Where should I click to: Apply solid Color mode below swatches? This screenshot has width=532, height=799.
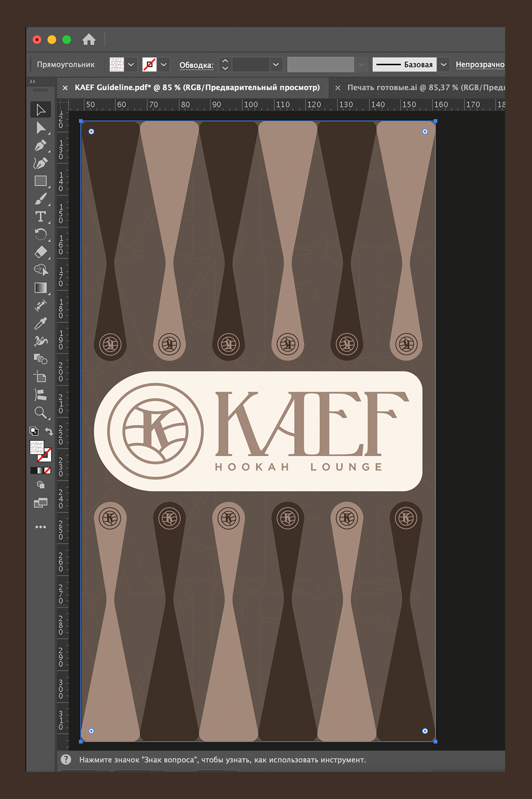click(x=34, y=470)
